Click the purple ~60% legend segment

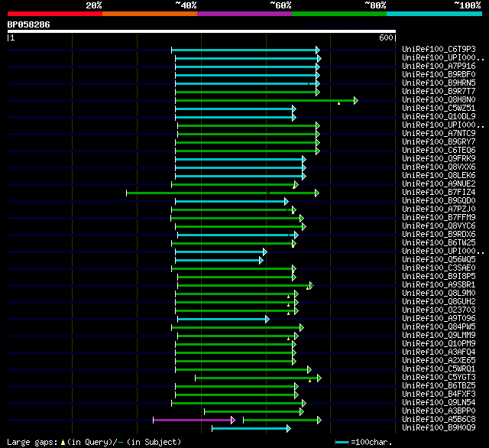244,14
